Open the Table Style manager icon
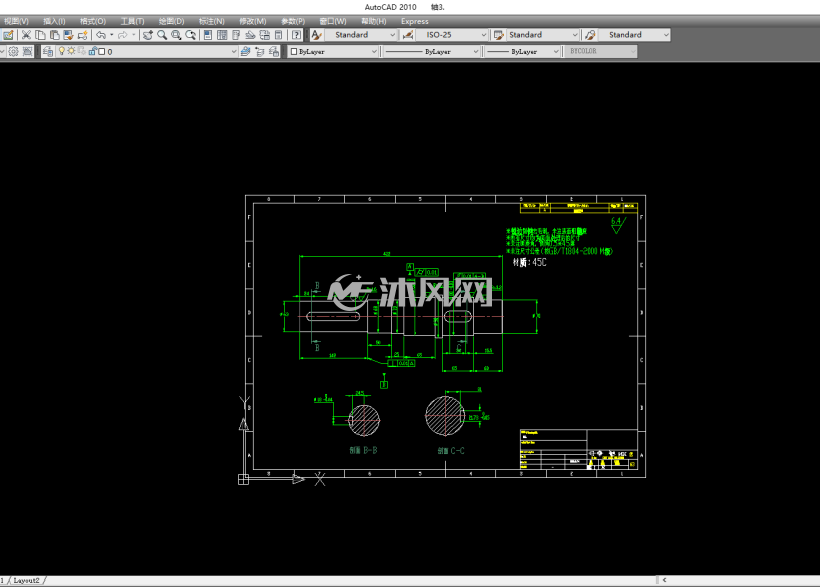Viewport: 820px width, 587px height. pos(499,35)
